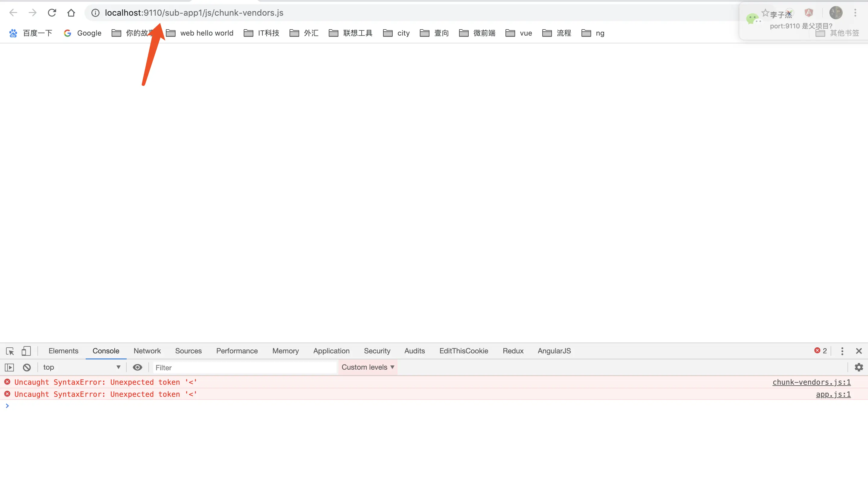Click the inspect element picker icon
This screenshot has width=868, height=480.
[x=10, y=351]
